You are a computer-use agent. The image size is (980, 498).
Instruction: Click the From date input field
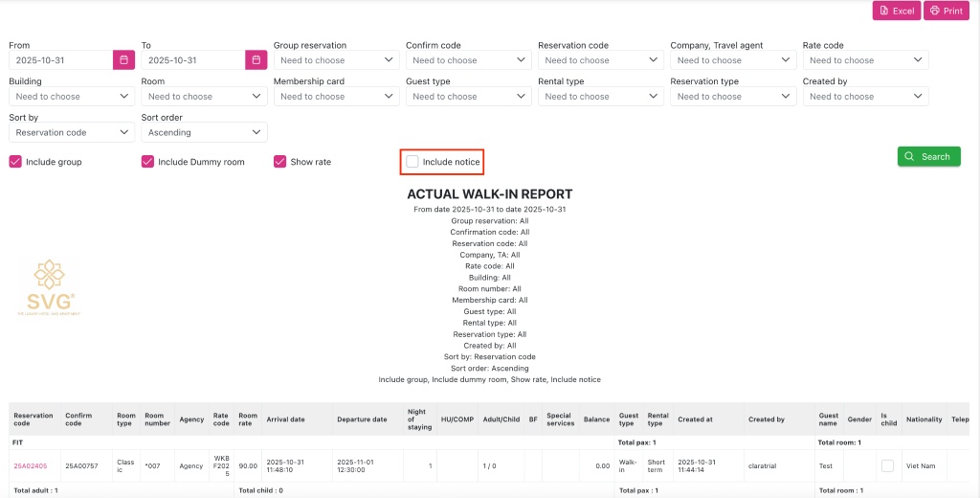pyautogui.click(x=60, y=60)
